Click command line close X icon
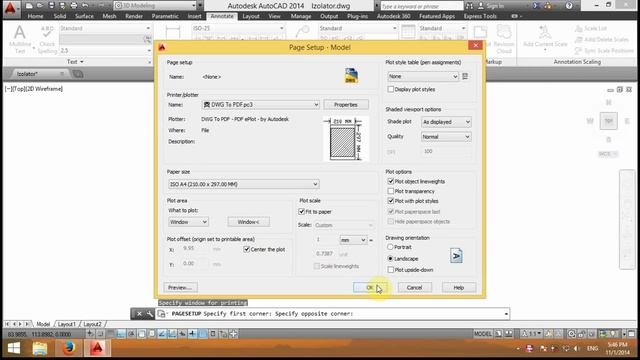The image size is (640, 360). [x=139, y=313]
